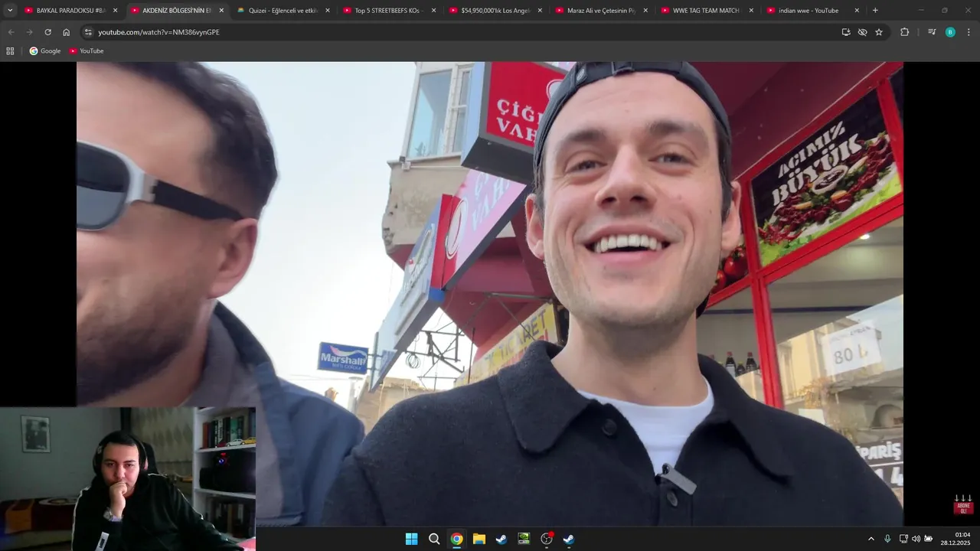
Task: Open a new browser tab
Action: tap(875, 11)
